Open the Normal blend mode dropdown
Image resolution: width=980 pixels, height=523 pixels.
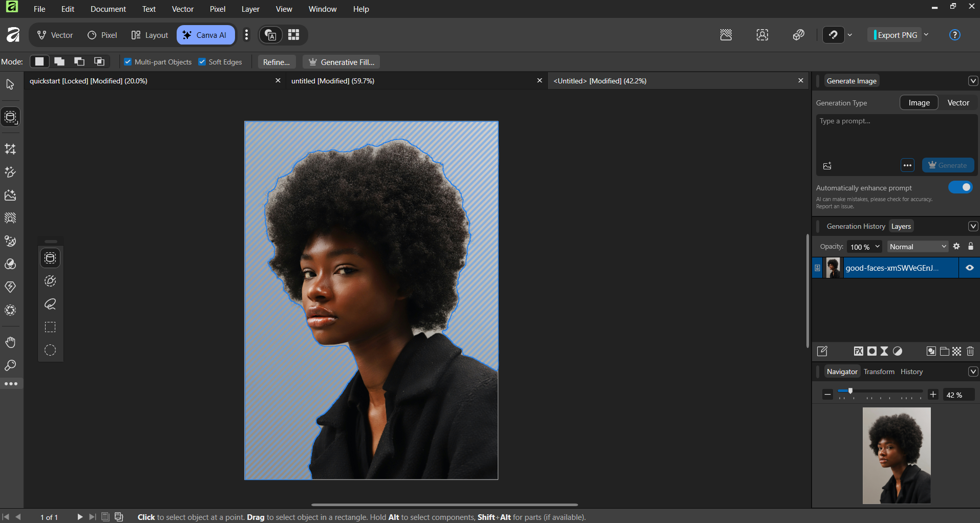coord(918,247)
